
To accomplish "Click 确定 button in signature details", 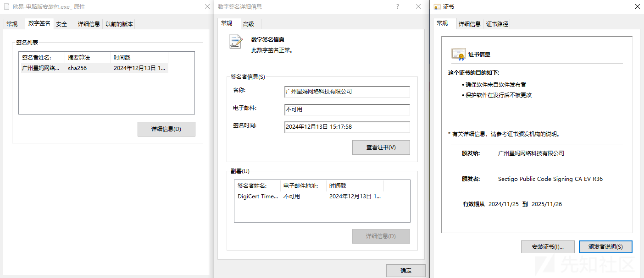I will pos(406,271).
